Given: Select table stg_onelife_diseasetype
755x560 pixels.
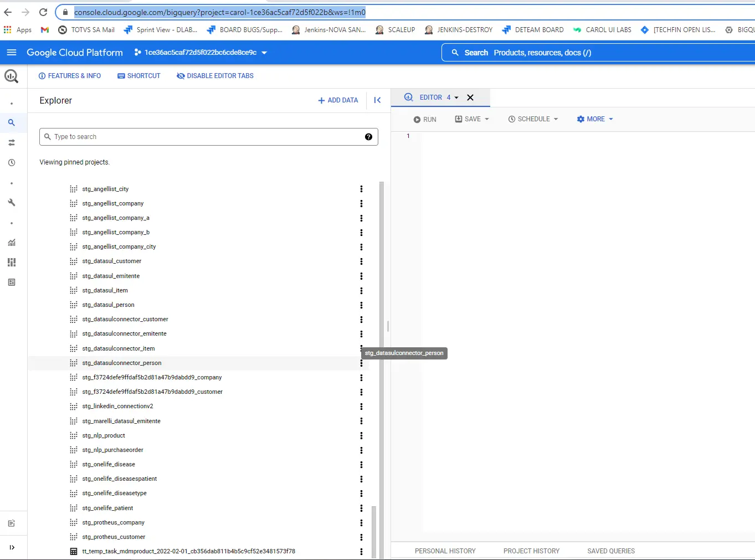Looking at the screenshot, I should pyautogui.click(x=115, y=494).
